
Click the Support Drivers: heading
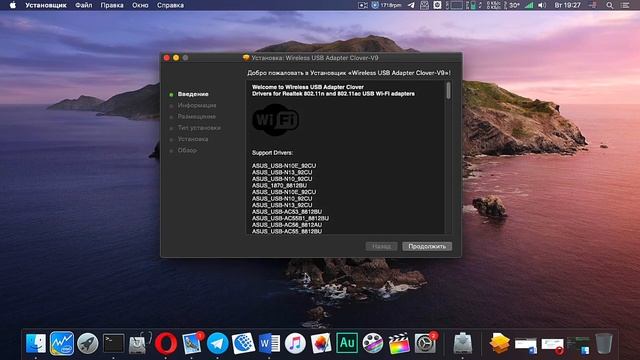[272, 153]
